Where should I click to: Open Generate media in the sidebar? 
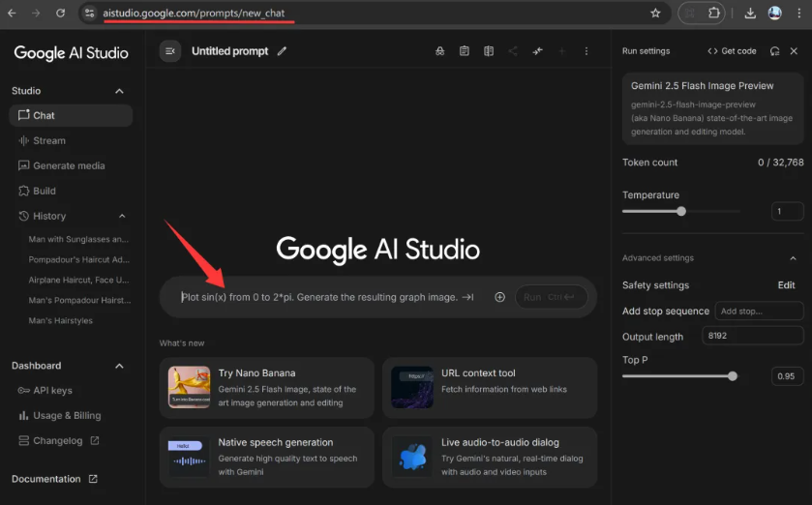tap(69, 165)
